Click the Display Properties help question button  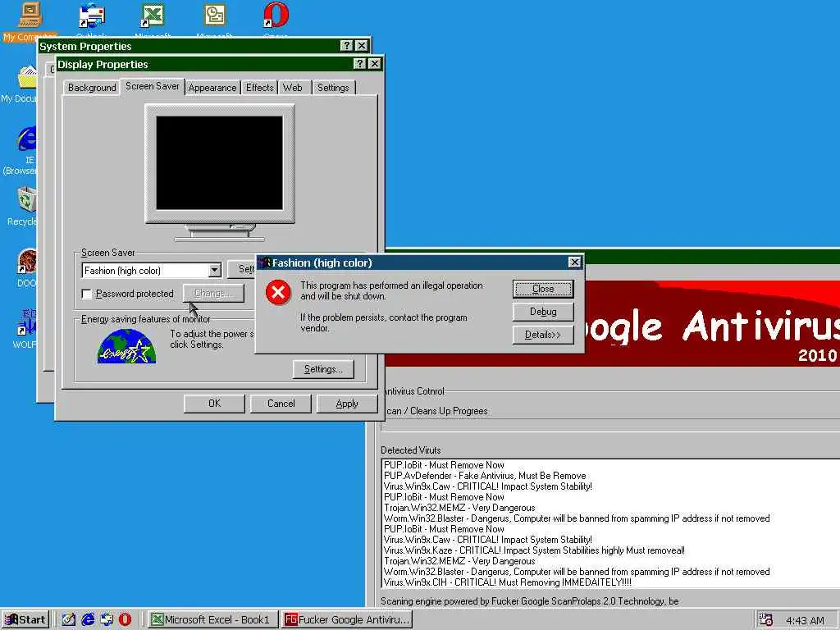click(360, 64)
